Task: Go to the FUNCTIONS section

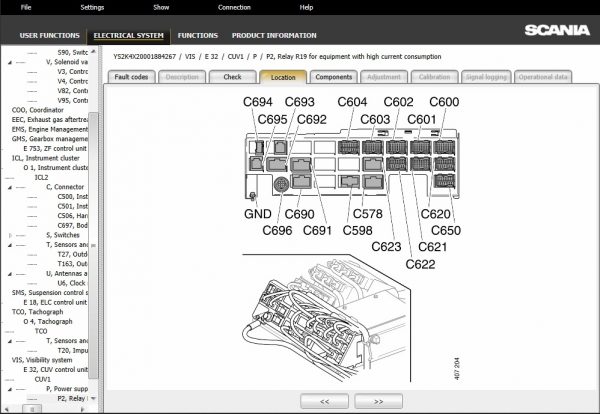Action: click(x=197, y=36)
